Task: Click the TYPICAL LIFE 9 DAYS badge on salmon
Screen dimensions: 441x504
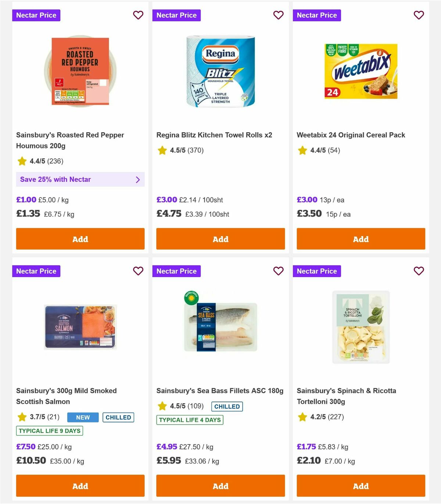Action: coord(49,431)
